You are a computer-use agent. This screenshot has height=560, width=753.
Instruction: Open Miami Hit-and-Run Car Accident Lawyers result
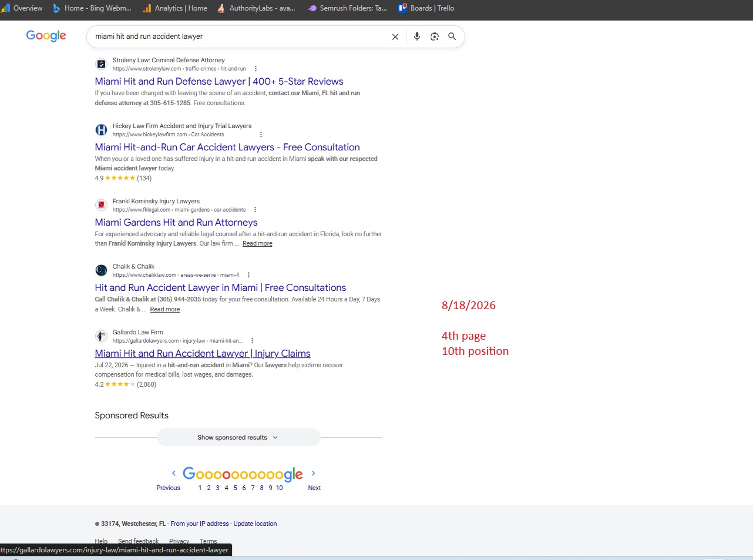point(227,147)
